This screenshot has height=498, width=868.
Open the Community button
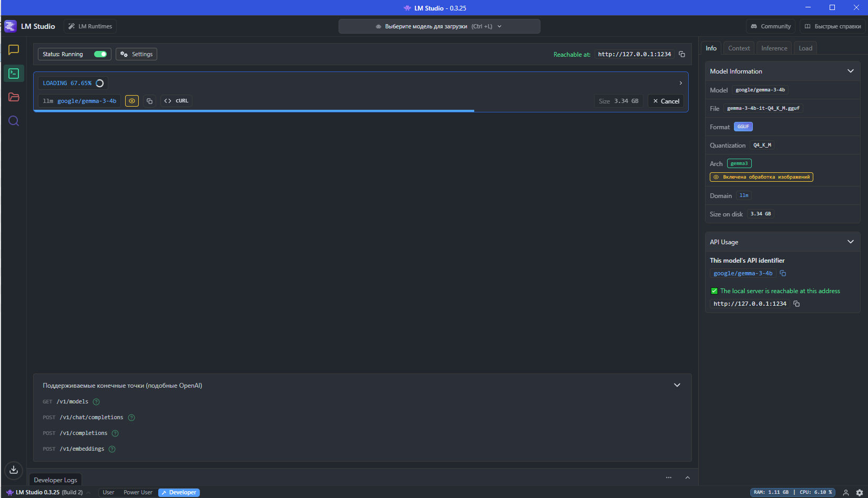(x=771, y=26)
